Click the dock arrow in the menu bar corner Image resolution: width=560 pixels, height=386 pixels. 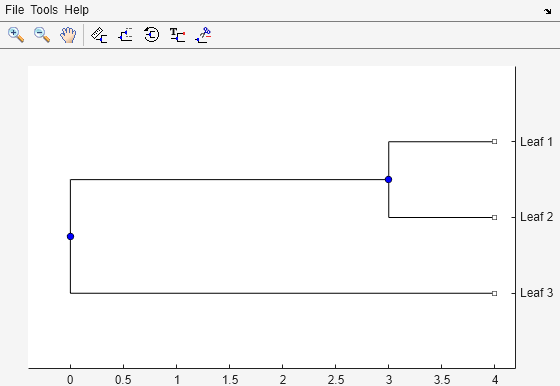coord(548,11)
